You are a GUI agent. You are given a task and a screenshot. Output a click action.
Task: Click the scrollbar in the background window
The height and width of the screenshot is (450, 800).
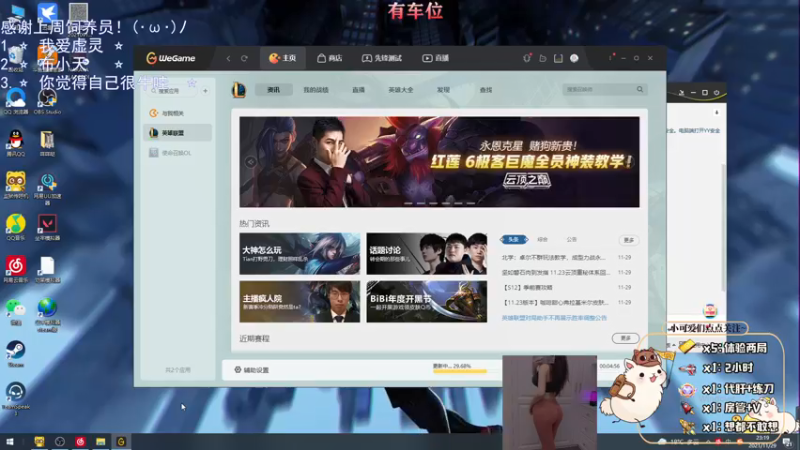(x=723, y=227)
